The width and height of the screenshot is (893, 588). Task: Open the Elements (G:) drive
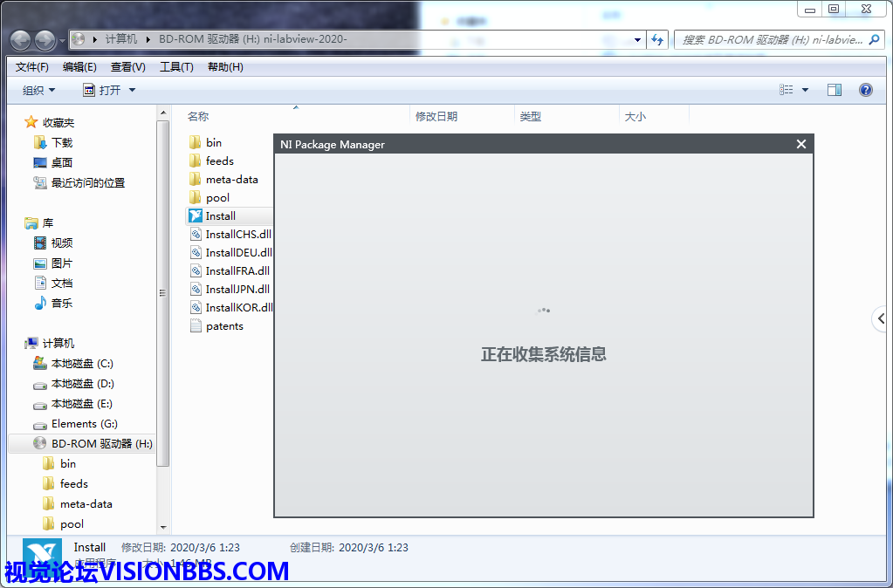pyautogui.click(x=86, y=424)
